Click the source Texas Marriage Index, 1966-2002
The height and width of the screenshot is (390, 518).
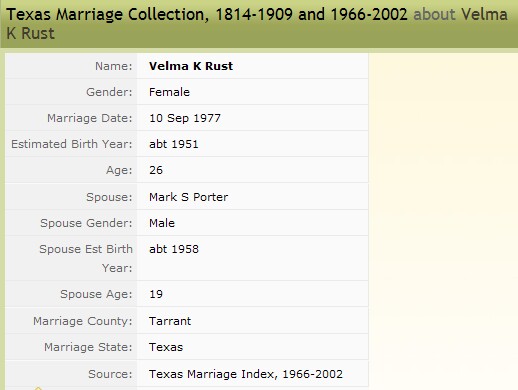pyautogui.click(x=246, y=374)
